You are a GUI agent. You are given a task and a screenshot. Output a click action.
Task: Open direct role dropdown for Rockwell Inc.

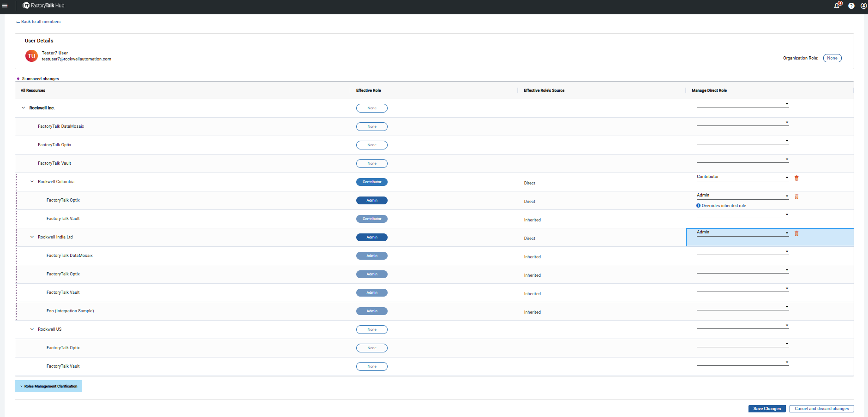pos(742,104)
